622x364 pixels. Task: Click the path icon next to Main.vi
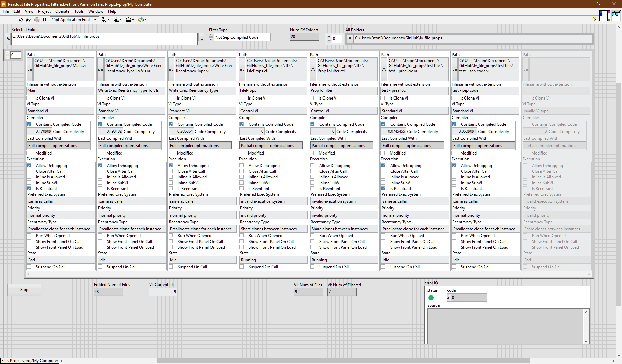point(30,69)
